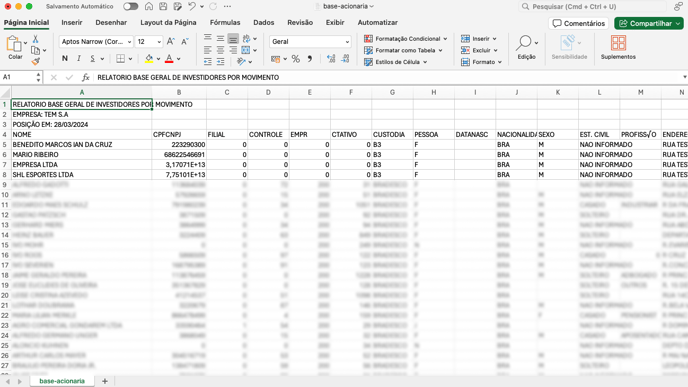This screenshot has width=688, height=387.
Task: Click the green Compartilhar button
Action: point(649,23)
